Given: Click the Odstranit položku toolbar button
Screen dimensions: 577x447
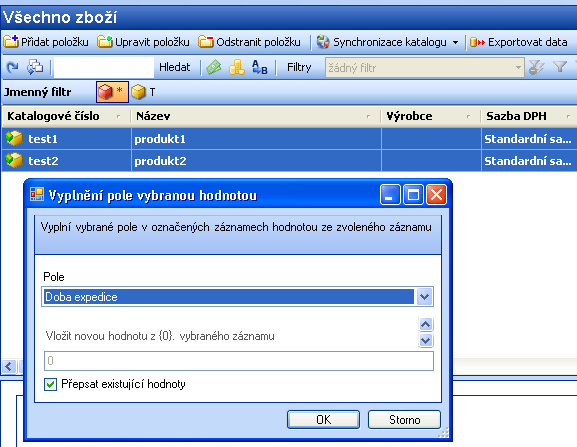Looking at the screenshot, I should click(x=249, y=42).
